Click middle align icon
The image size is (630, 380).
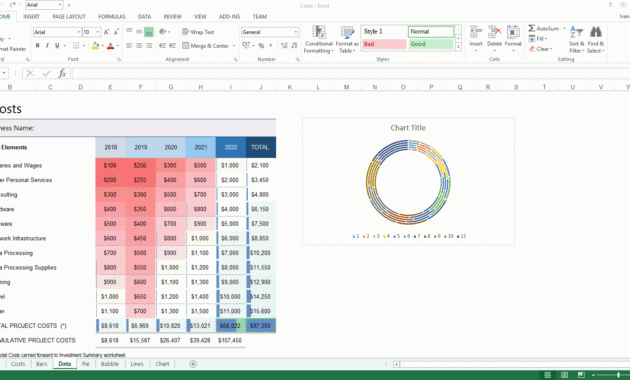pos(139,31)
